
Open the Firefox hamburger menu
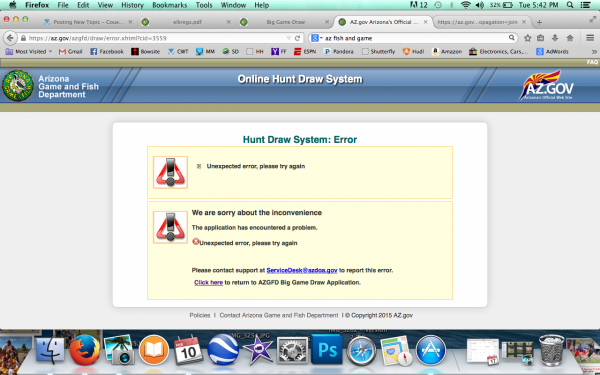click(590, 38)
